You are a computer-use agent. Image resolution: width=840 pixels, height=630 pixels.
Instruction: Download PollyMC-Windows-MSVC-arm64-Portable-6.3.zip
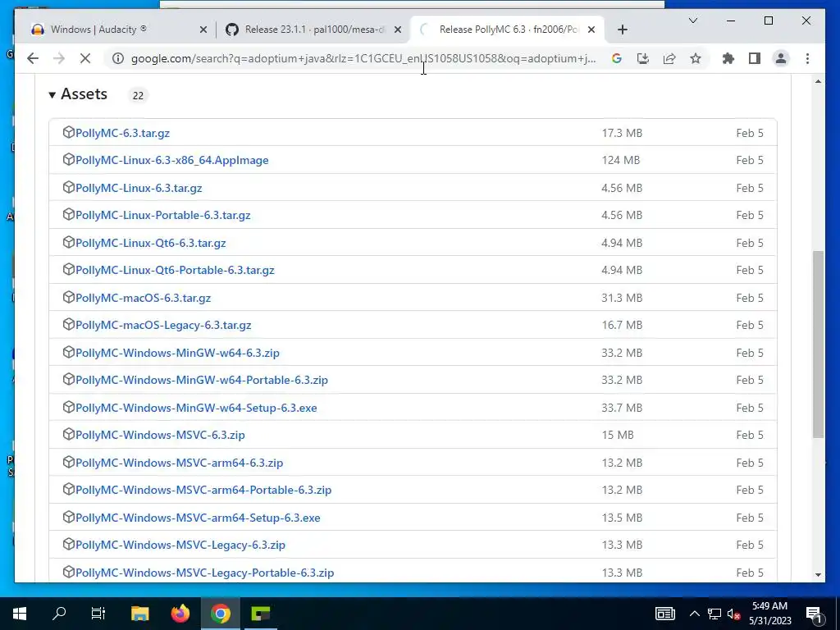(x=203, y=491)
